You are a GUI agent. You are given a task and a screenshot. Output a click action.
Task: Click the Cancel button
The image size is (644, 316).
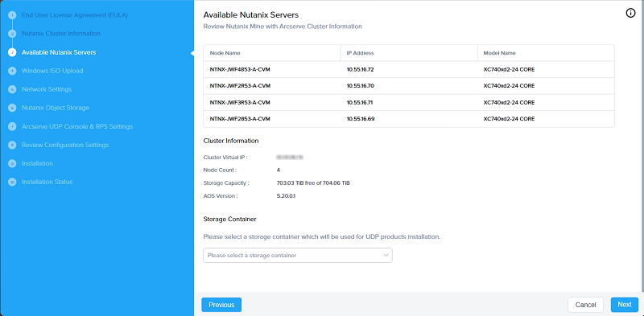(x=585, y=305)
